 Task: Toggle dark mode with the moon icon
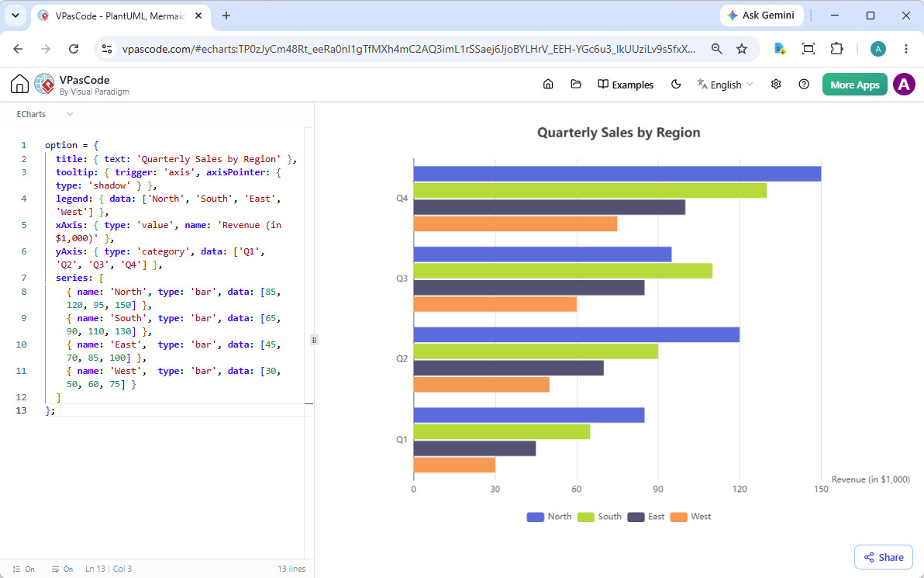(x=676, y=85)
